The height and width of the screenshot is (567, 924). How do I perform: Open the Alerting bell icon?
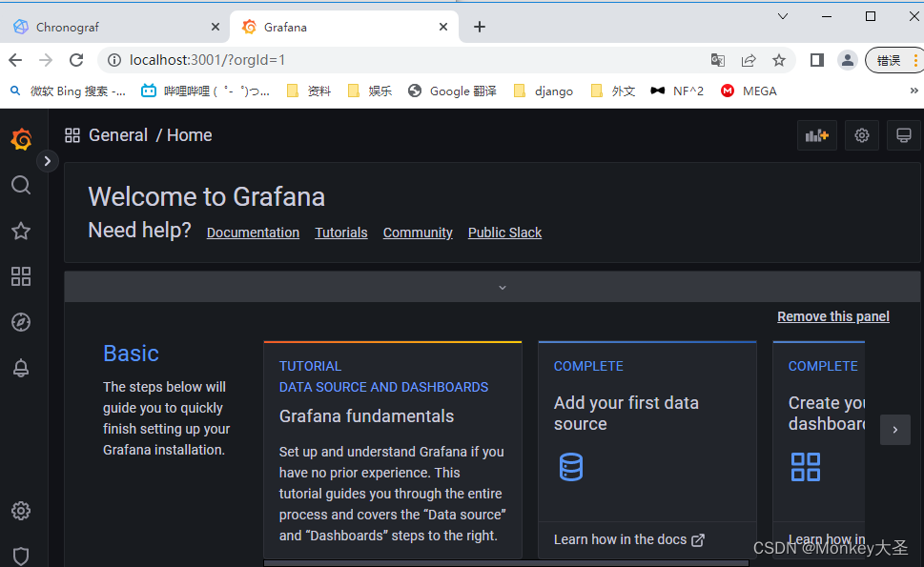21,368
